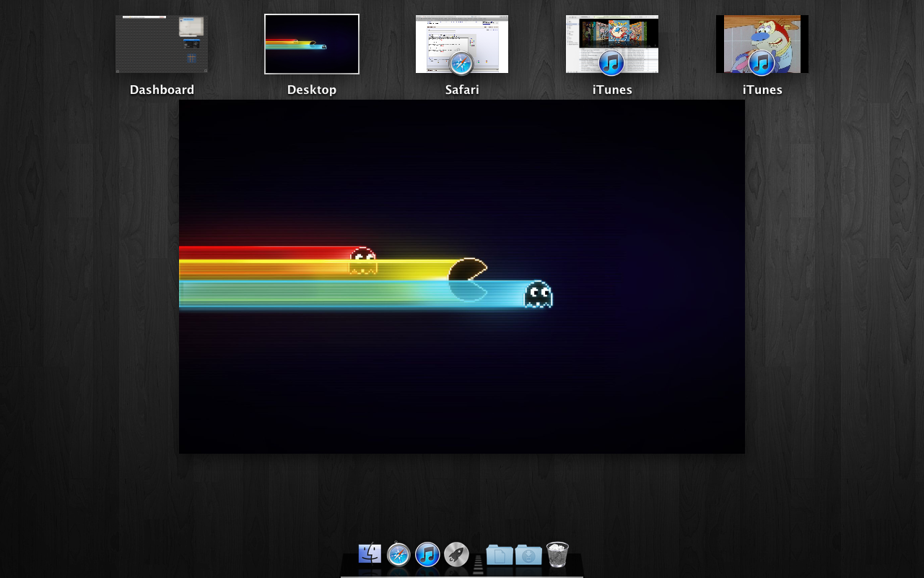Select the Desktop space thumbnail with Pac-Man wallpaper
The width and height of the screenshot is (924, 578).
[x=312, y=44]
